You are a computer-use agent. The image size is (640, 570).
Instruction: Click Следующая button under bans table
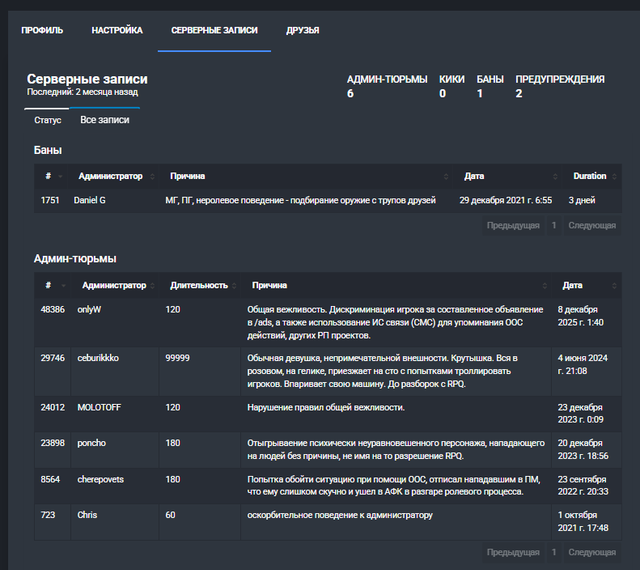pyautogui.click(x=592, y=225)
